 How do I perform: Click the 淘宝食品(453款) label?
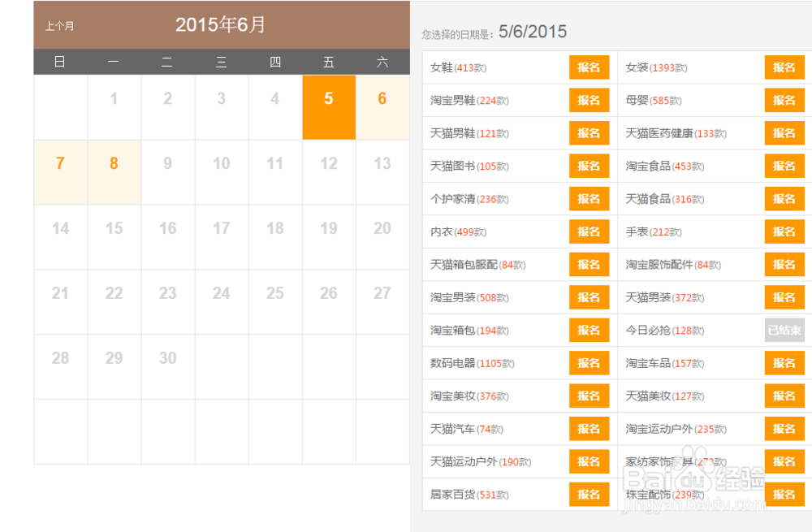point(665,167)
